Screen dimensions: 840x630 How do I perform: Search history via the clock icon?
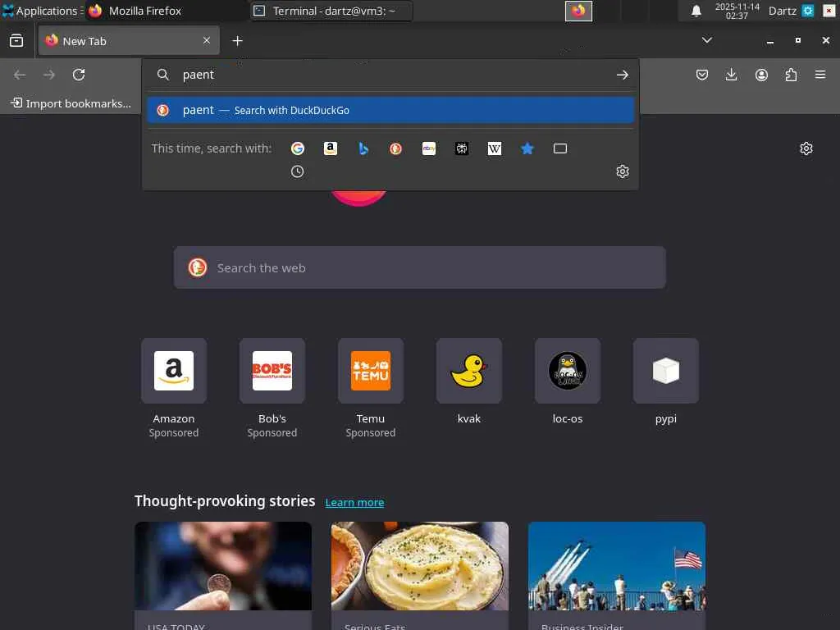[x=297, y=171]
